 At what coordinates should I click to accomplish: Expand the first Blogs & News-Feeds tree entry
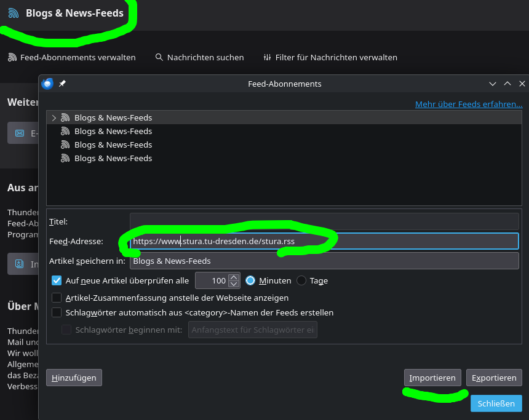point(54,117)
